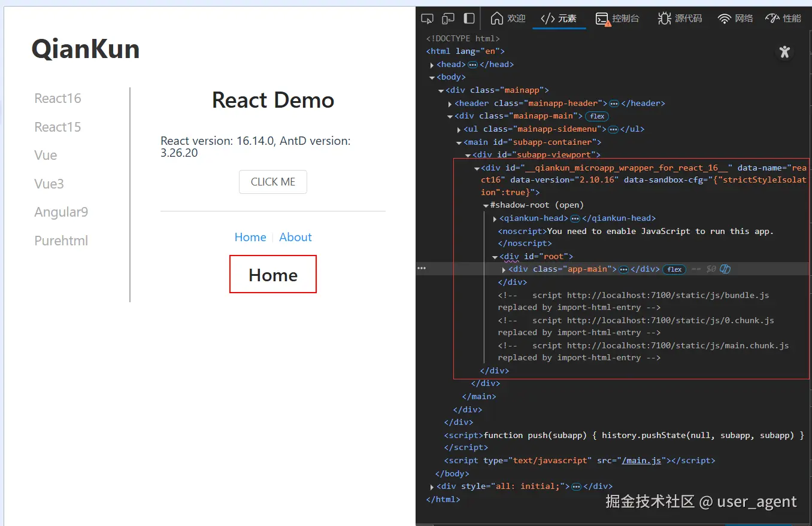
Task: Open the Vue sub-app menu item
Action: point(46,156)
